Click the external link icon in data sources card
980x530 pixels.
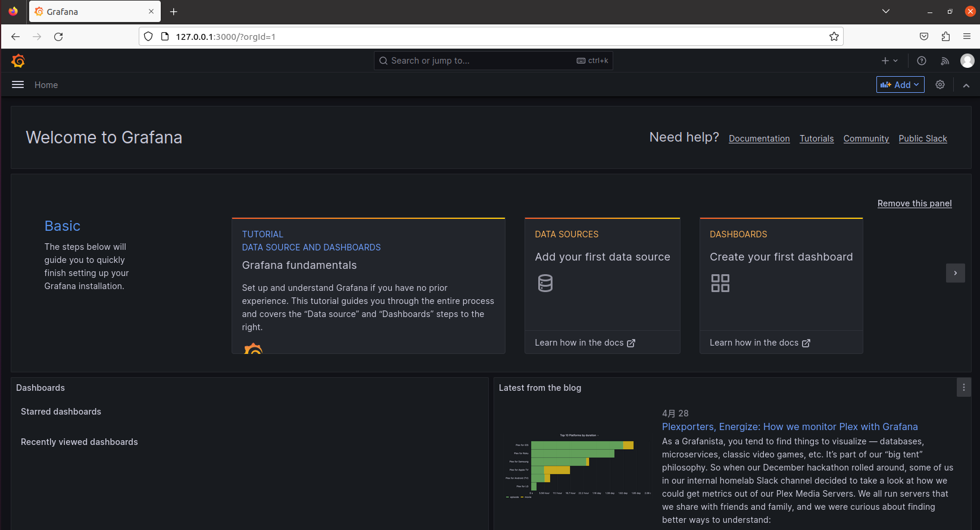pyautogui.click(x=631, y=343)
